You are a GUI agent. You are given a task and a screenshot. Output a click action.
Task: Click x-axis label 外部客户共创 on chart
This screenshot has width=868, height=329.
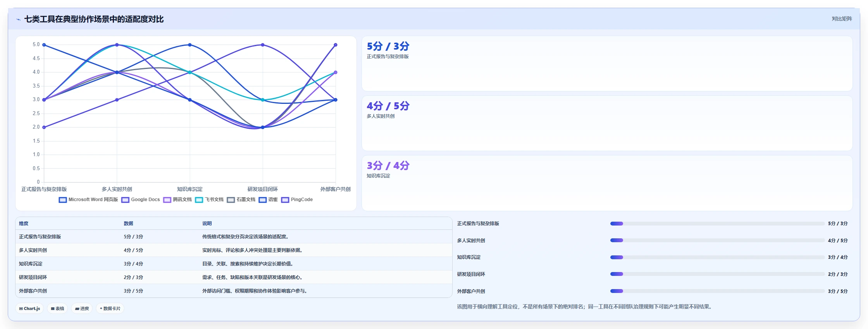[x=335, y=189]
